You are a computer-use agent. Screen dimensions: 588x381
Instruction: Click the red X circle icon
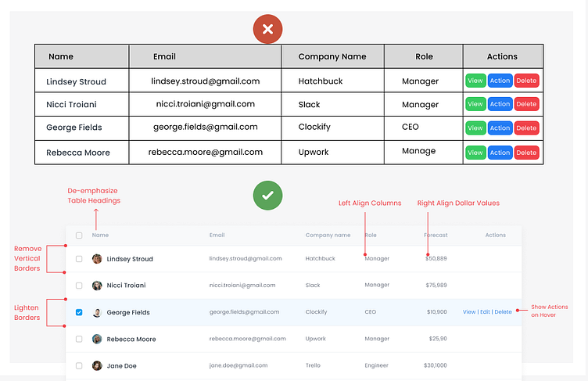coord(267,30)
